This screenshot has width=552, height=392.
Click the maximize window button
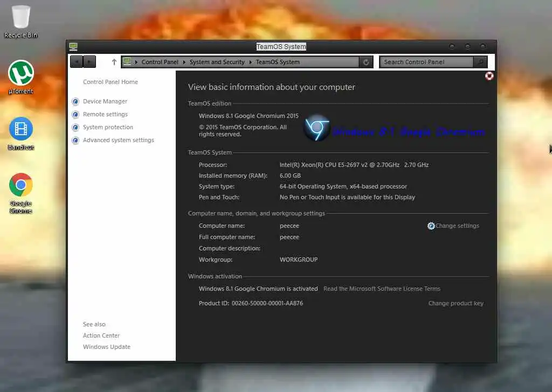[467, 46]
